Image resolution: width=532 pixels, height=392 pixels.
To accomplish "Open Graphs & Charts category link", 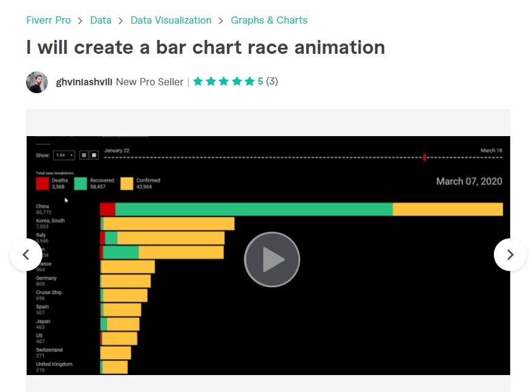I will tap(269, 21).
